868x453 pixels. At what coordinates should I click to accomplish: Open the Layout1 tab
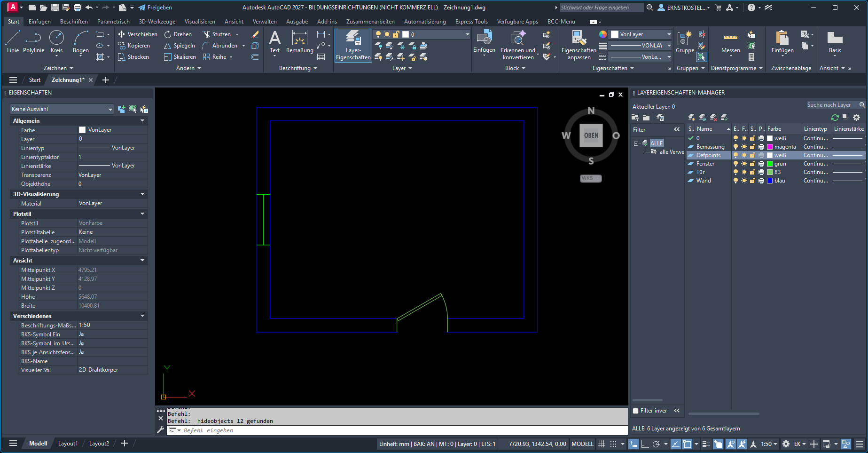[68, 443]
